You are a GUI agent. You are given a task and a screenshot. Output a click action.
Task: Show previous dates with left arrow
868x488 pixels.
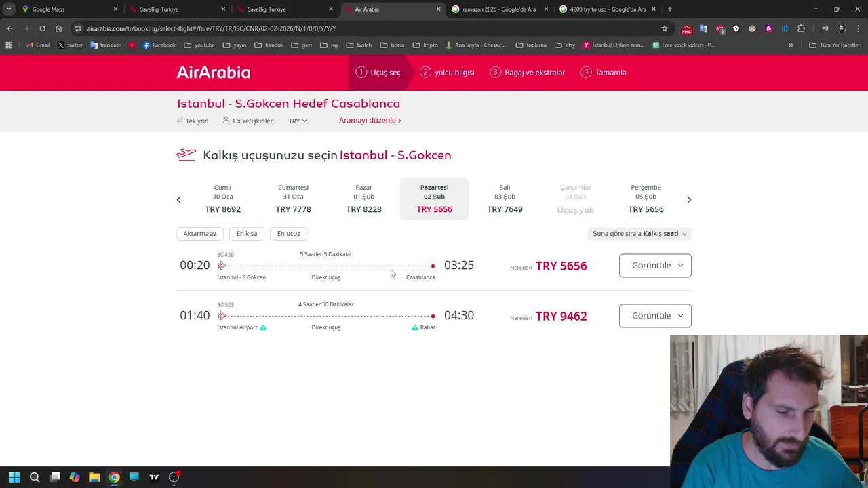[x=179, y=199]
